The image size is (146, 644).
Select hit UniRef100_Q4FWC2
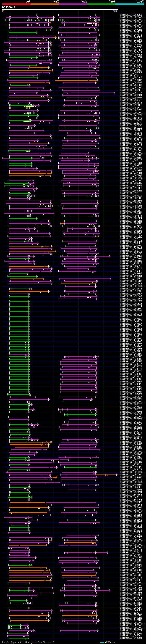pos(131,575)
